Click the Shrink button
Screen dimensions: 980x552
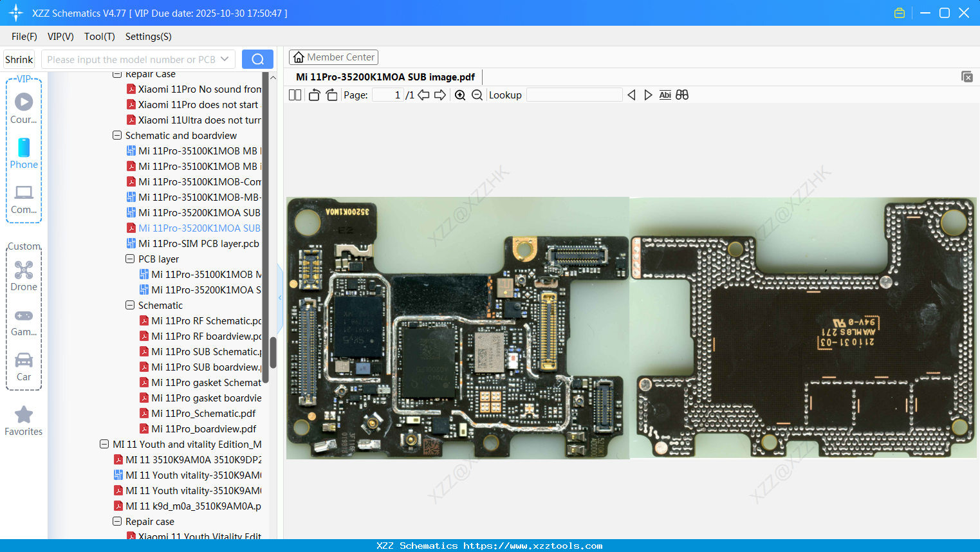[19, 59]
